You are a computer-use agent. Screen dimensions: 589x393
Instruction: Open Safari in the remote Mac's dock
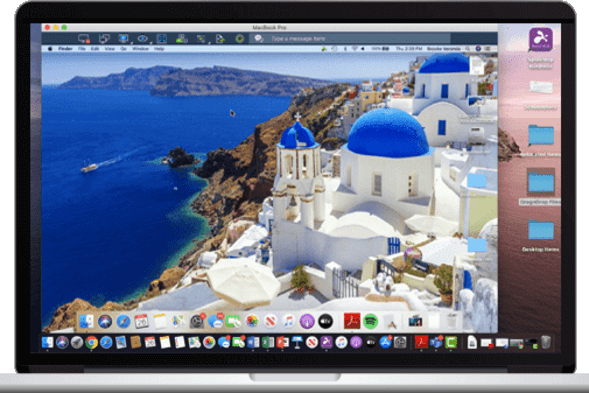[x=123, y=321]
